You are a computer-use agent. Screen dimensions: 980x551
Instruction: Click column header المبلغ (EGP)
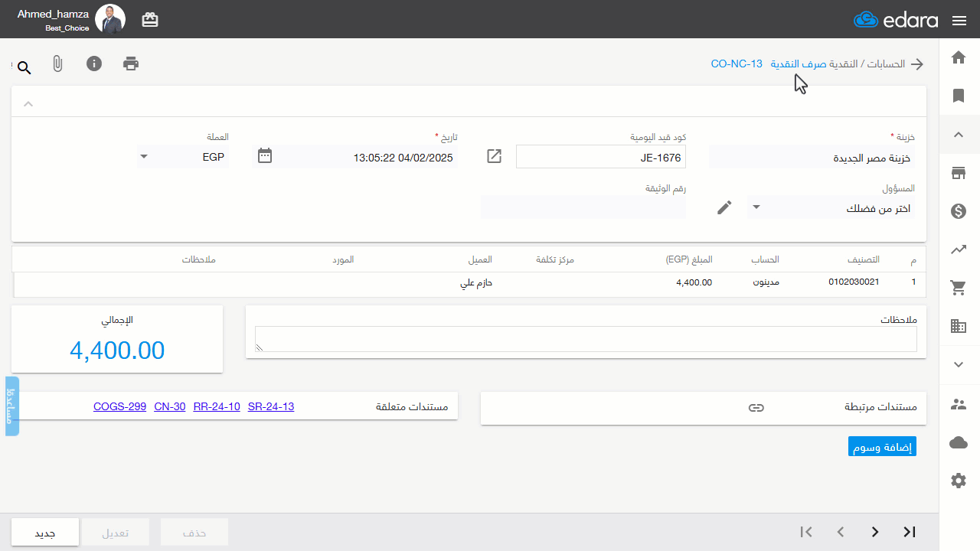click(689, 260)
